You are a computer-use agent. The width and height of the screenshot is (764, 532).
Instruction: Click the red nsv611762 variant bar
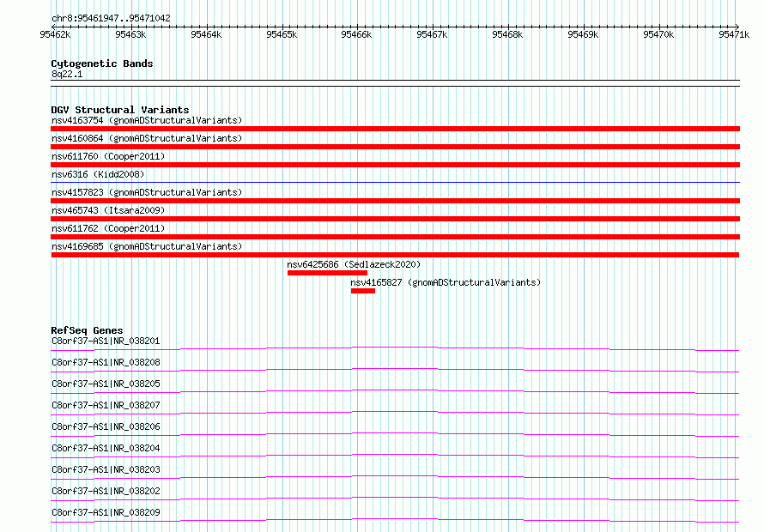[395, 237]
